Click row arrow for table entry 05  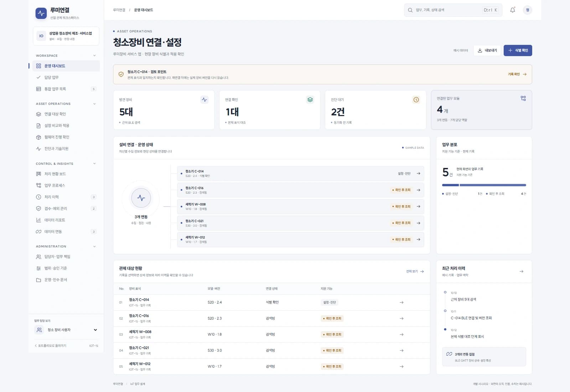tap(401, 366)
